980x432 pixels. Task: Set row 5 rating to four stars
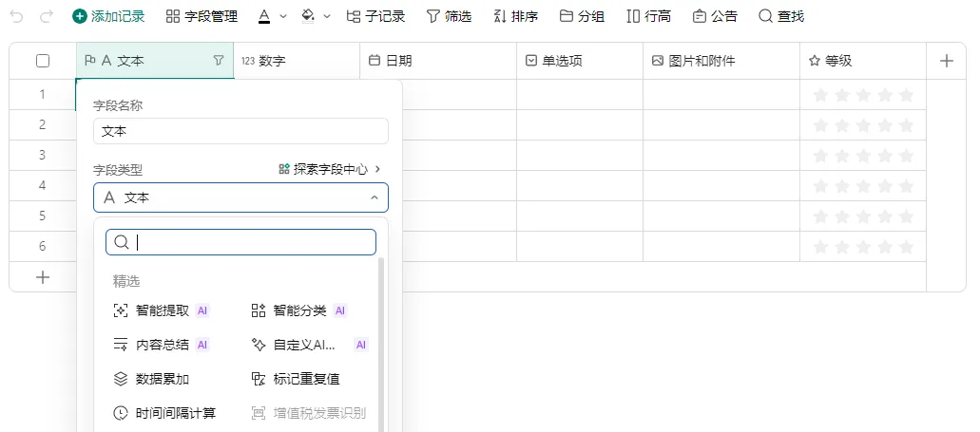point(884,216)
